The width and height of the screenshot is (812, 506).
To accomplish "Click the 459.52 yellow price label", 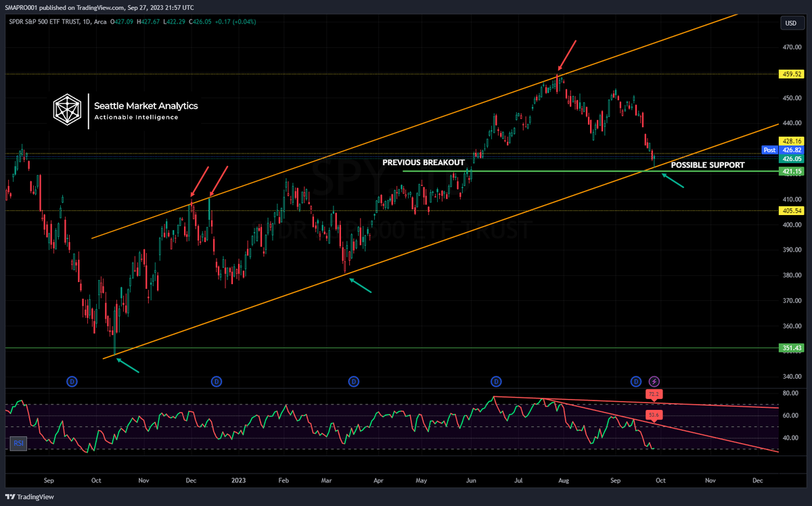I will pos(792,74).
